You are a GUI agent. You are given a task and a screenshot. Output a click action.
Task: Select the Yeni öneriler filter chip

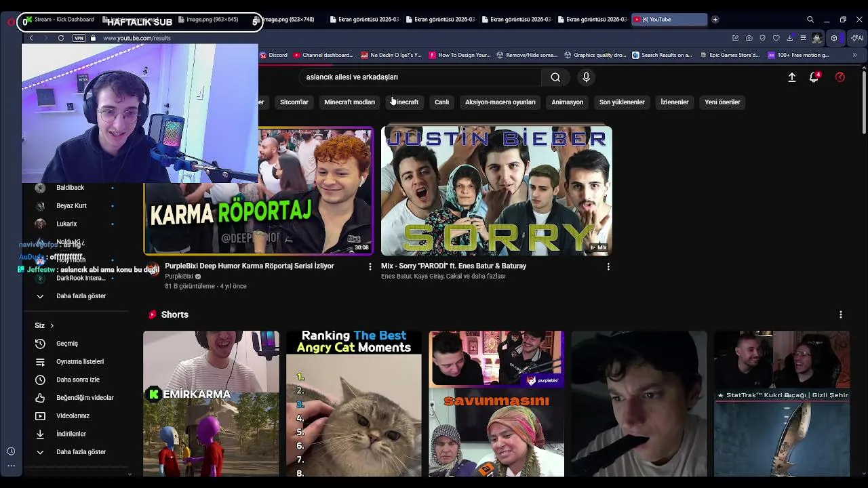point(722,102)
